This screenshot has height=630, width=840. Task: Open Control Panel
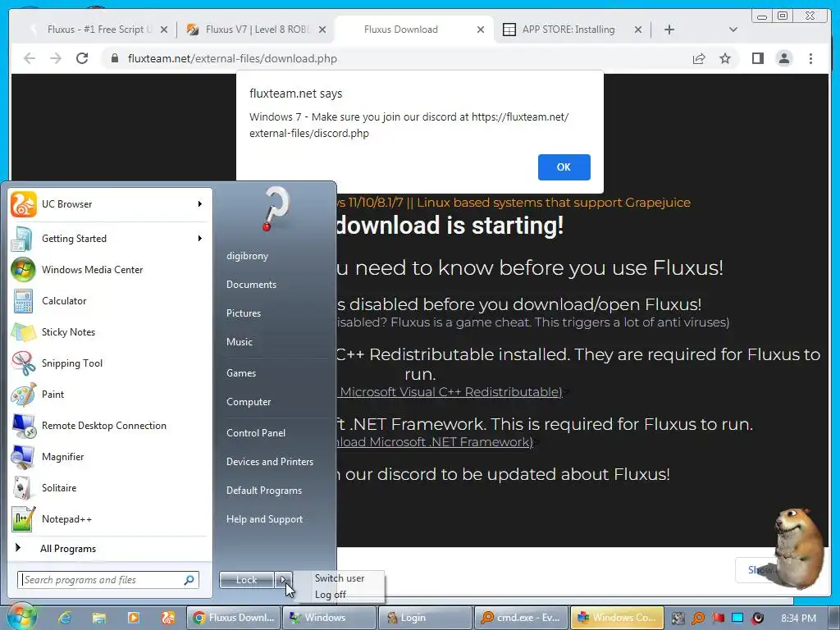click(256, 433)
